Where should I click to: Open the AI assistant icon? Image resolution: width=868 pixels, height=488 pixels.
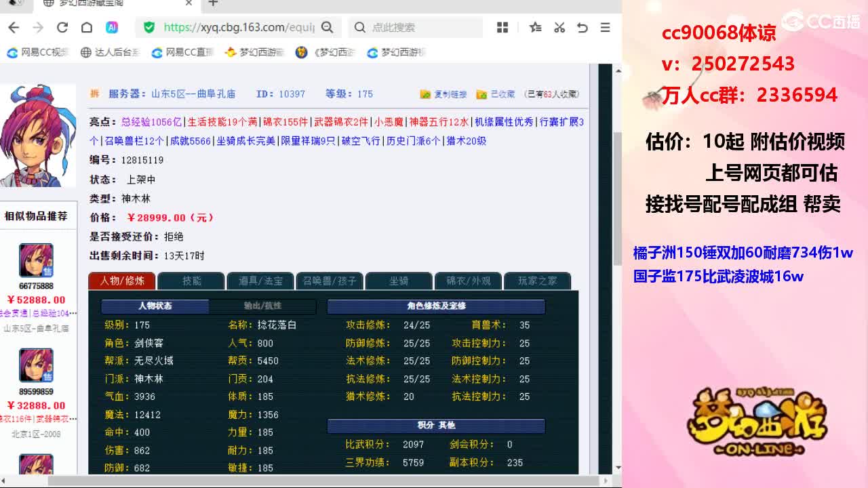(112, 27)
